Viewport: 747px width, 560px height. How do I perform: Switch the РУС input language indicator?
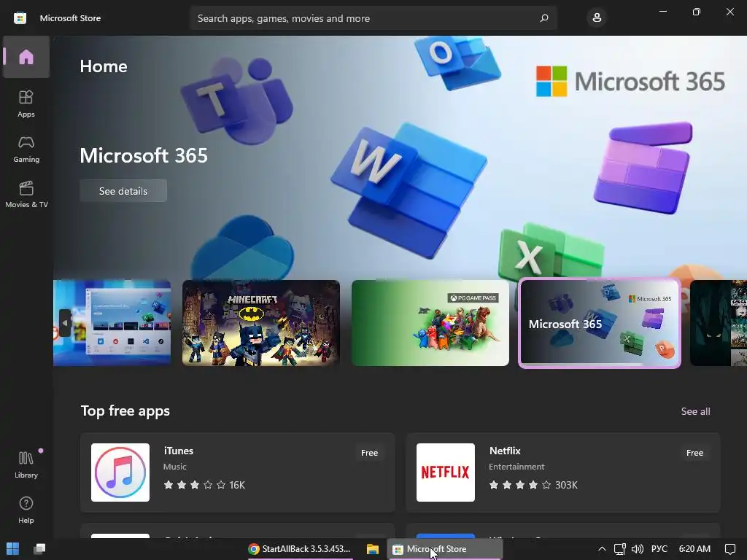click(659, 549)
